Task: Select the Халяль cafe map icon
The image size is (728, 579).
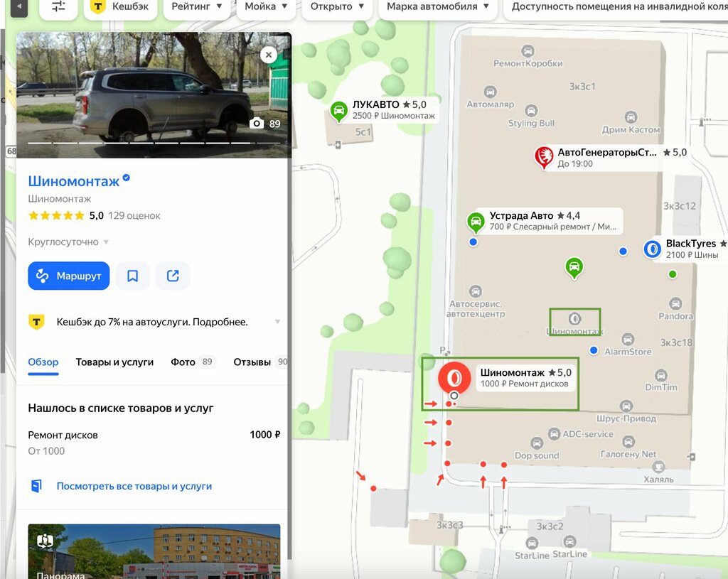Action: click(658, 466)
